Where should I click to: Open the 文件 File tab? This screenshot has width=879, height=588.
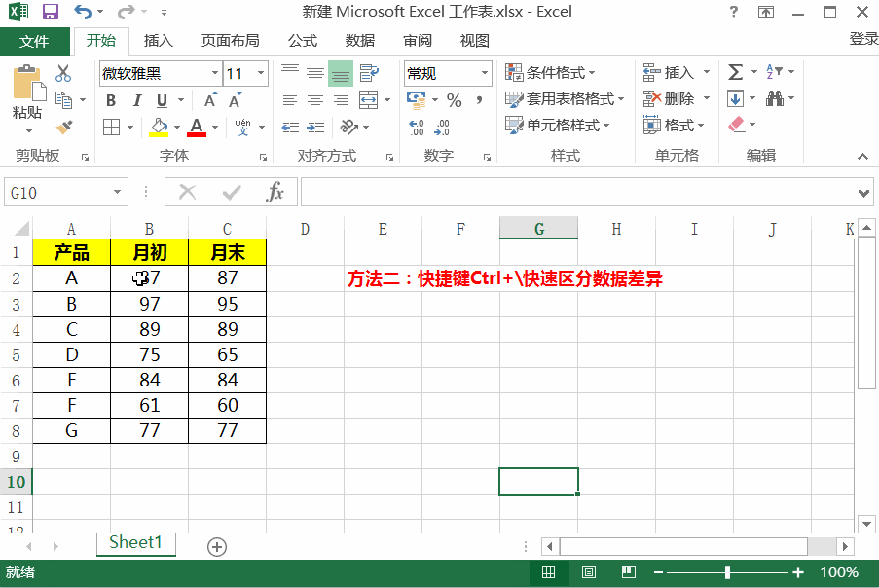34,42
